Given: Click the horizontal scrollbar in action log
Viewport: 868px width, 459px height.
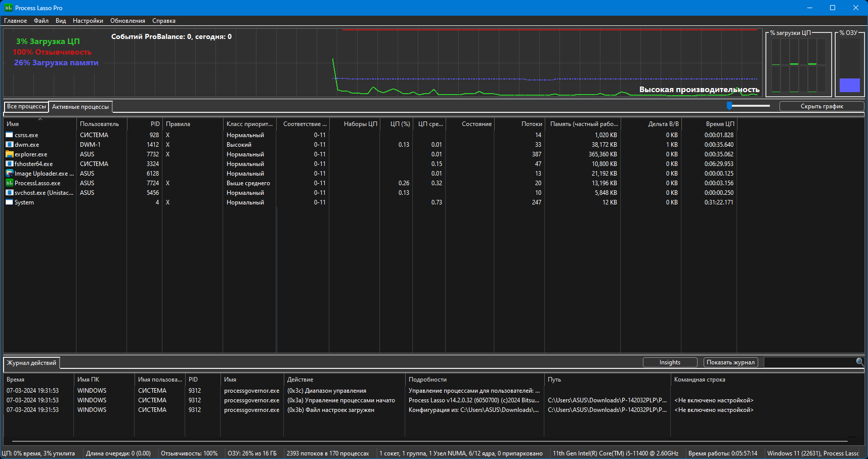Looking at the screenshot, I should 430,441.
